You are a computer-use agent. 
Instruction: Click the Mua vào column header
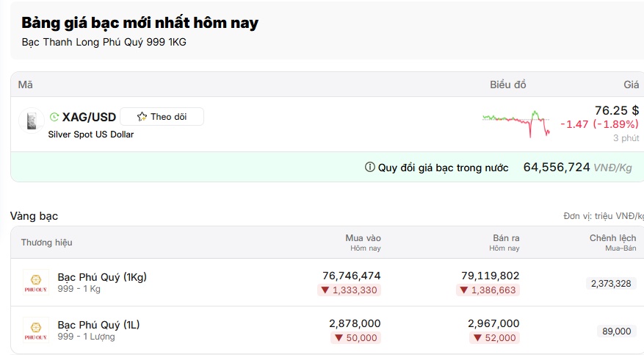[x=363, y=238]
